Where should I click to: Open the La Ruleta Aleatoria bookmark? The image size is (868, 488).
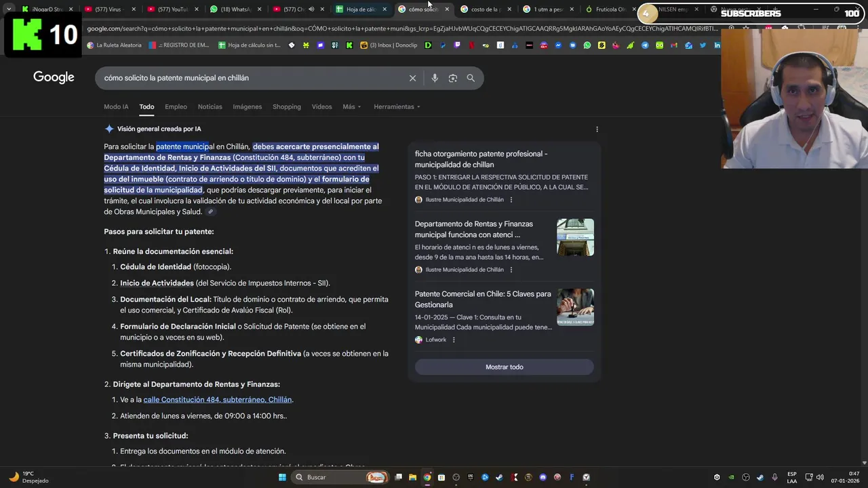pyautogui.click(x=114, y=45)
